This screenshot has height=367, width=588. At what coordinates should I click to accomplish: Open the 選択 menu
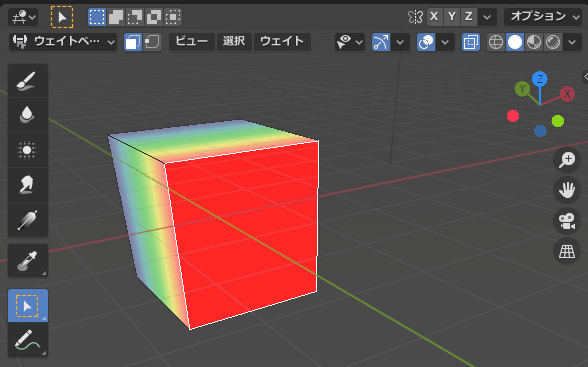pos(234,42)
